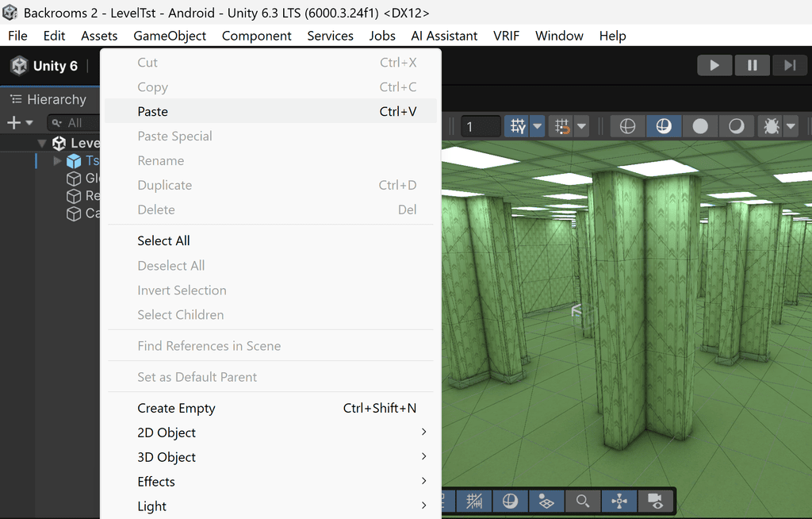Screen dimensions: 812x519
Task: Open the Assets menu
Action: pos(99,36)
